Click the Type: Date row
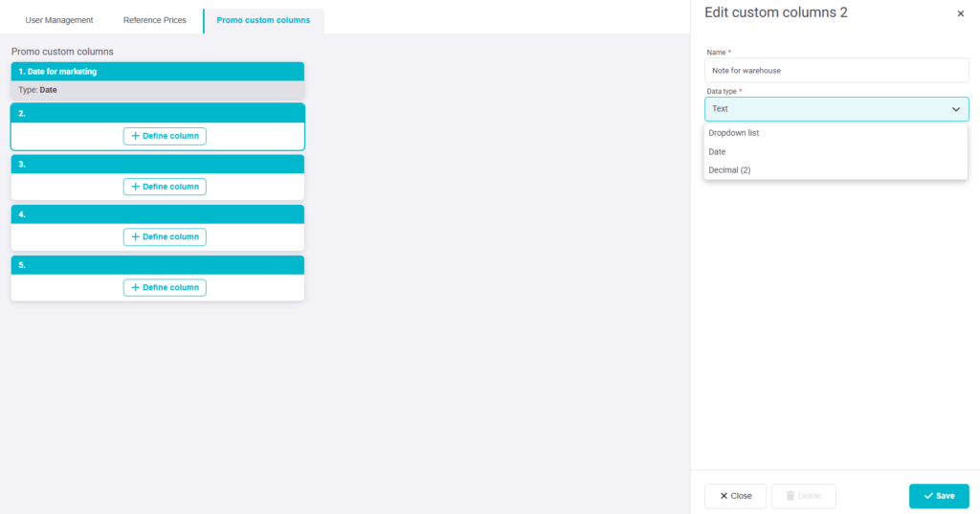Image resolution: width=980 pixels, height=514 pixels. pos(157,89)
